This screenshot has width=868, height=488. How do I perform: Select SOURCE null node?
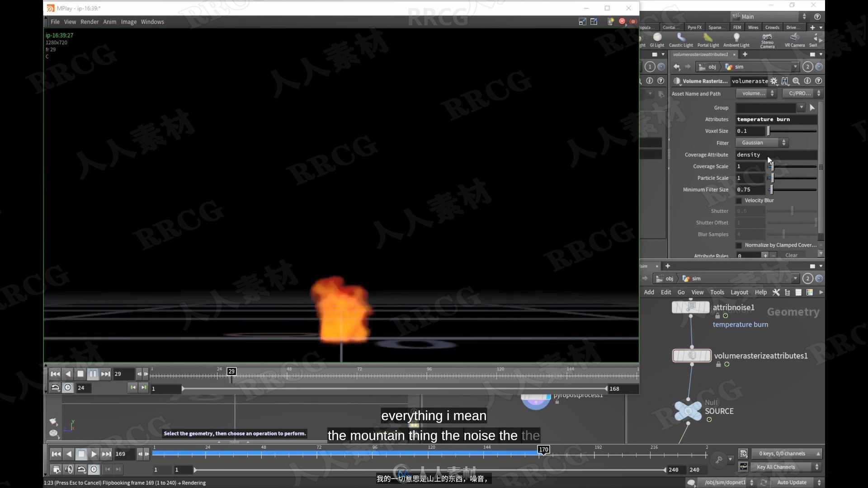[x=688, y=411]
